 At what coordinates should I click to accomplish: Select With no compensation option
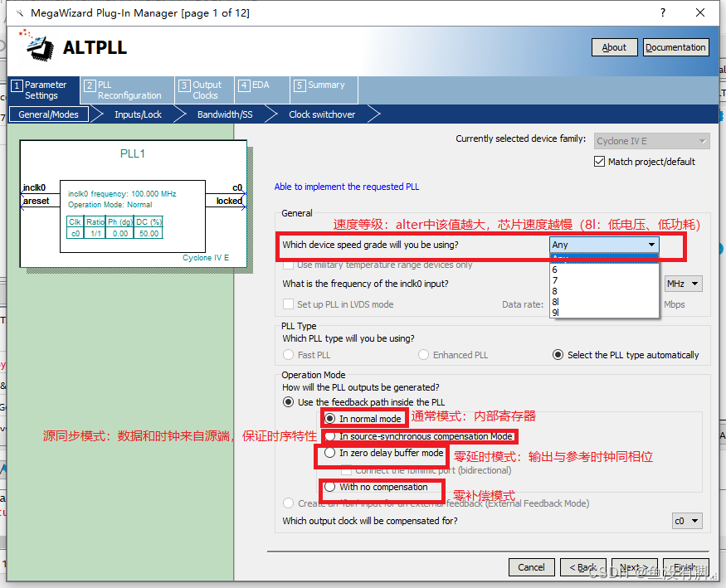(329, 487)
